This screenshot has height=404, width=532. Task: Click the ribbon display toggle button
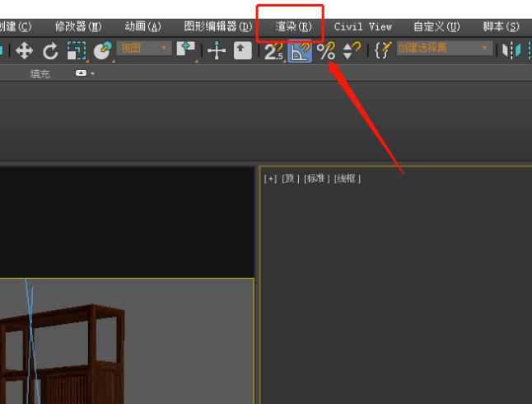81,73
